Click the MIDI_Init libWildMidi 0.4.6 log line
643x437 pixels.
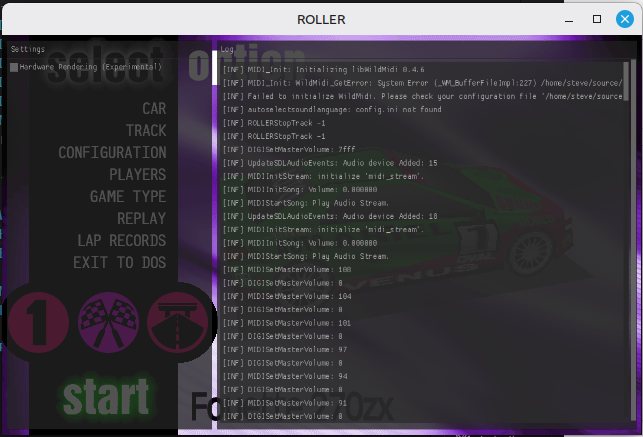pyautogui.click(x=324, y=70)
